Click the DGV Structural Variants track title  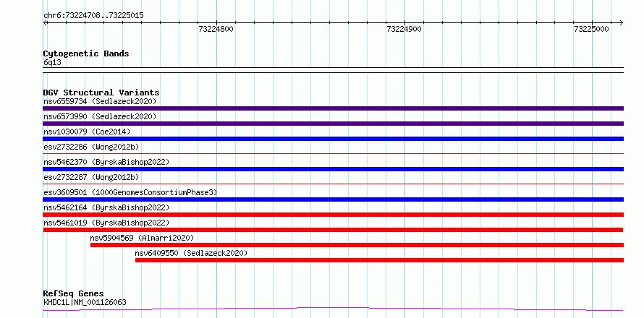[x=101, y=93]
